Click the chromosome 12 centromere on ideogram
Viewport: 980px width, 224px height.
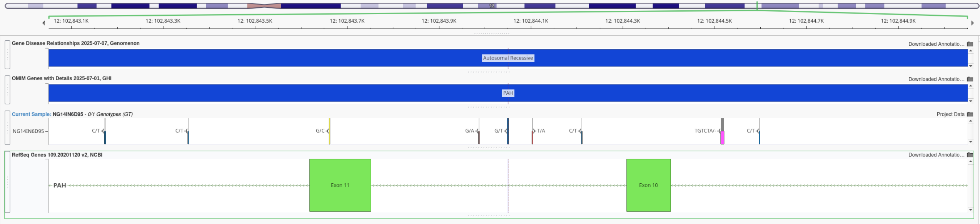264,6
